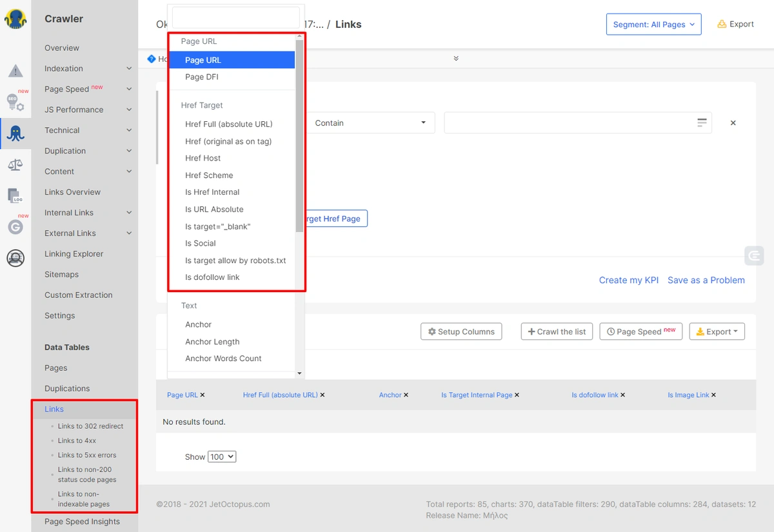Open the alerts warning triangle panel

click(x=14, y=71)
